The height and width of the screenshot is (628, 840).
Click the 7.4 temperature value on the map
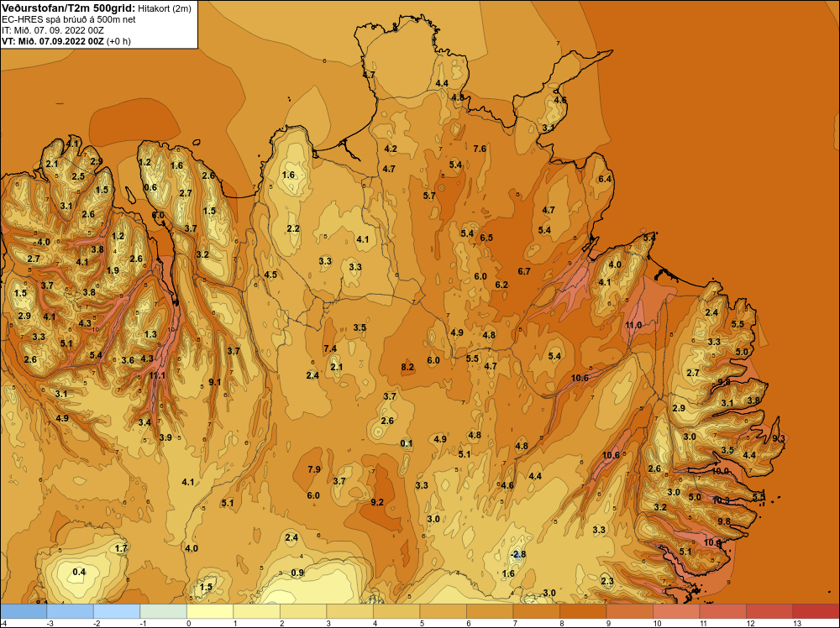330,348
